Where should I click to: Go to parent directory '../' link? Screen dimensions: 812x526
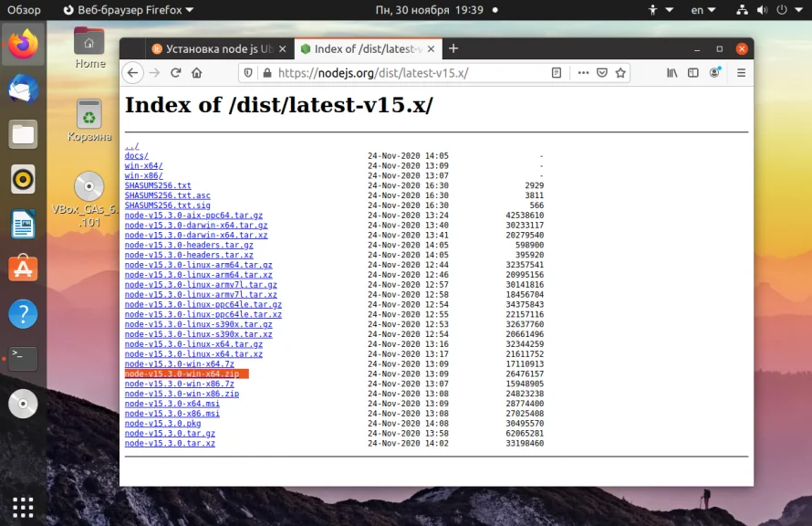[x=131, y=146]
